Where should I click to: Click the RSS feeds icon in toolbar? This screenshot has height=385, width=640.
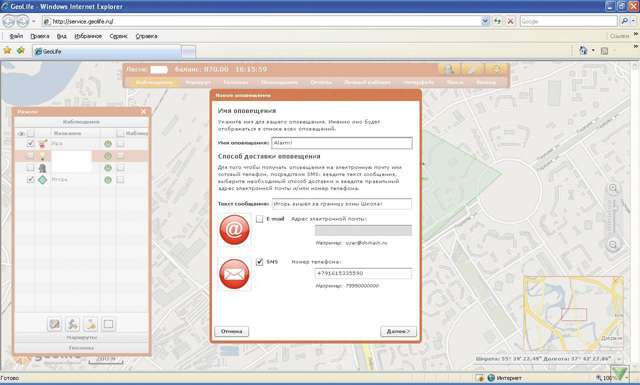click(x=604, y=51)
